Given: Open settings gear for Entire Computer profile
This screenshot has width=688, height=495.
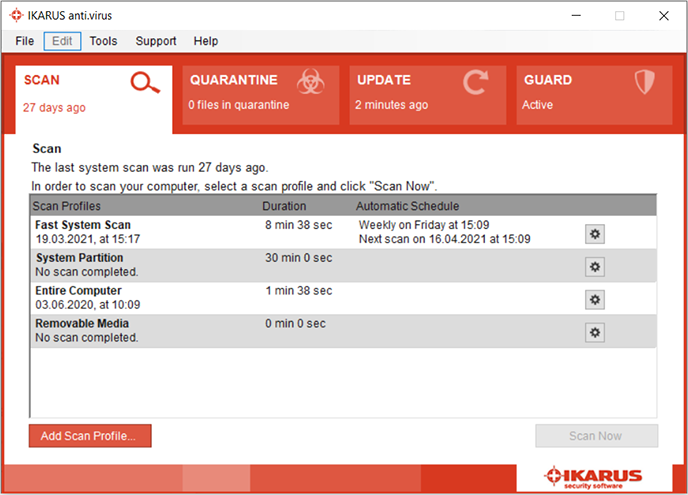Looking at the screenshot, I should click(x=595, y=299).
